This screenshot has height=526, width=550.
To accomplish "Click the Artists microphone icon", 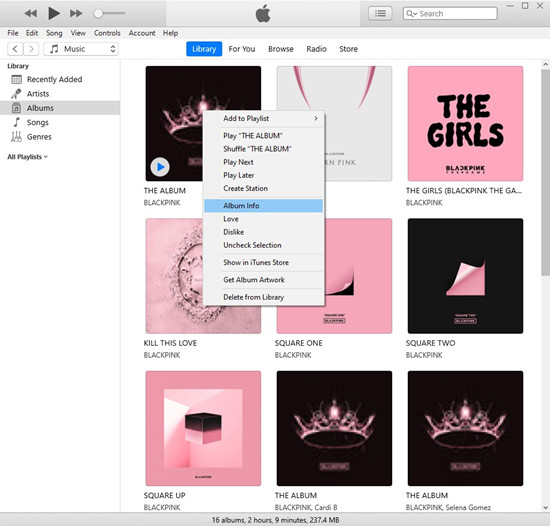I will click(x=16, y=94).
